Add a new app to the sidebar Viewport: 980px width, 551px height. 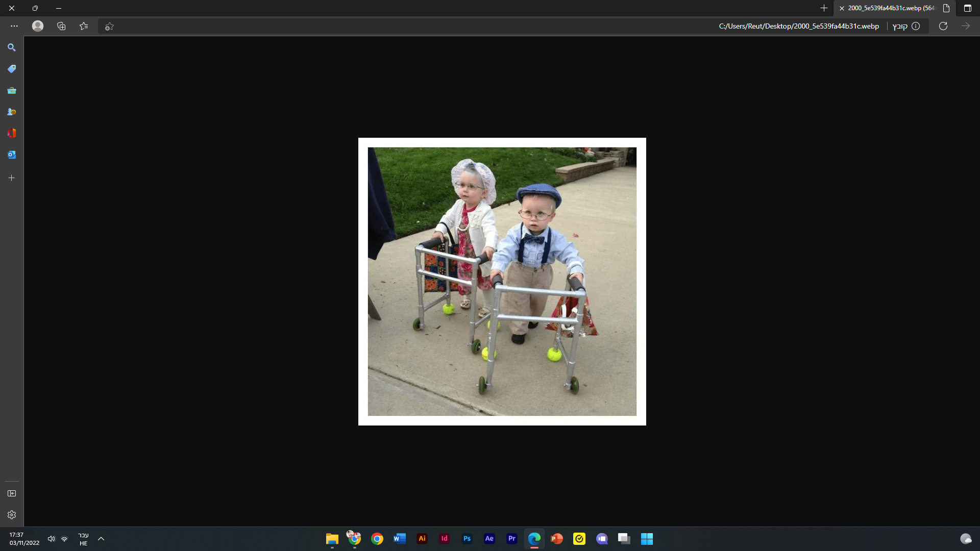click(x=12, y=178)
